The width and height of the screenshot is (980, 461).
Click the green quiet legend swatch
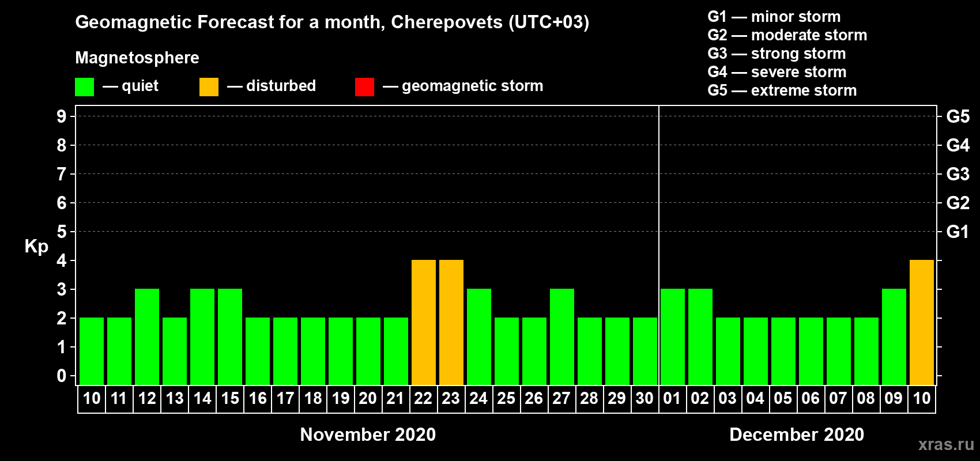[x=84, y=87]
